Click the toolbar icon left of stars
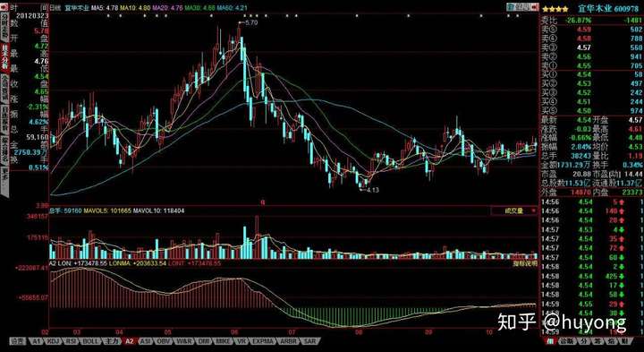This screenshot has width=644, height=352. (522, 7)
